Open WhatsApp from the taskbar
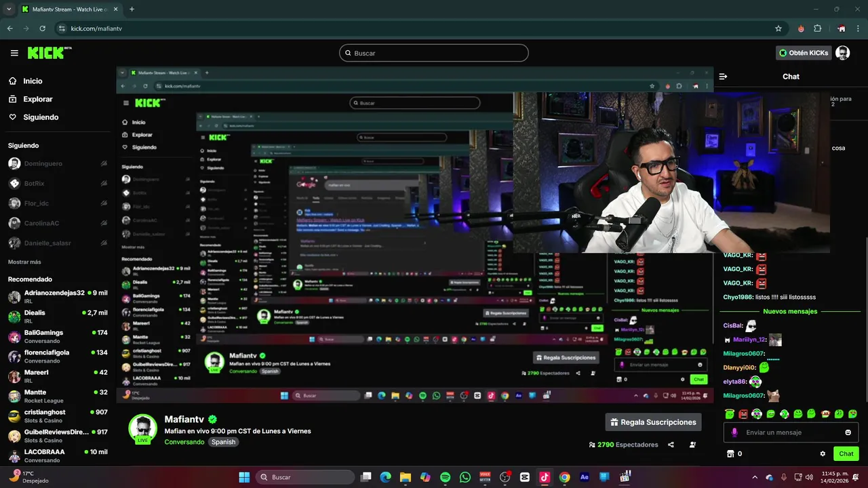The image size is (868, 488). (465, 477)
